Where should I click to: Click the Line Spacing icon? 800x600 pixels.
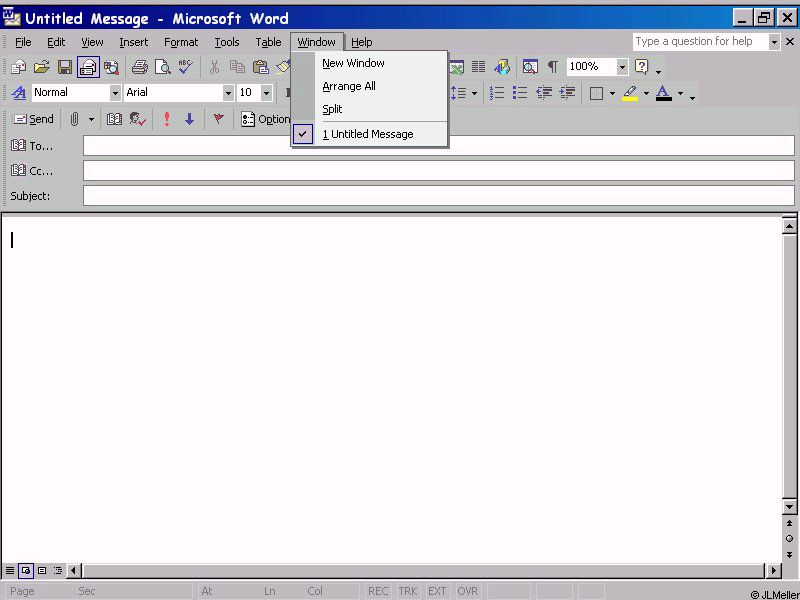tap(459, 93)
